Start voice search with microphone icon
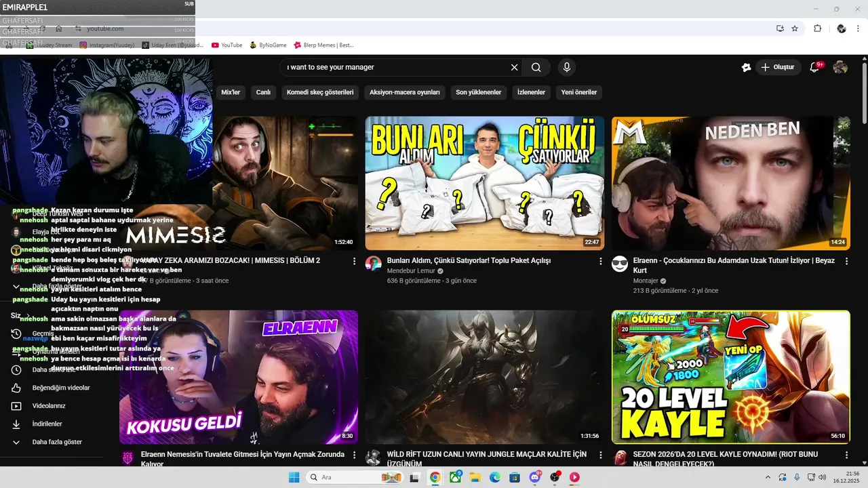The image size is (868, 488). pos(567,67)
